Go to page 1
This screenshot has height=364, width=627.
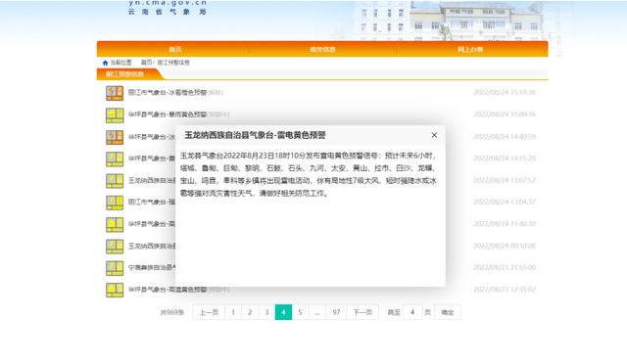click(x=233, y=312)
